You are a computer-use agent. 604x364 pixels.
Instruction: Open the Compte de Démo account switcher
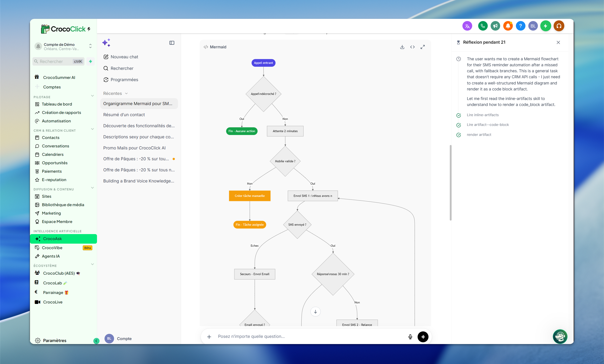coord(63,46)
